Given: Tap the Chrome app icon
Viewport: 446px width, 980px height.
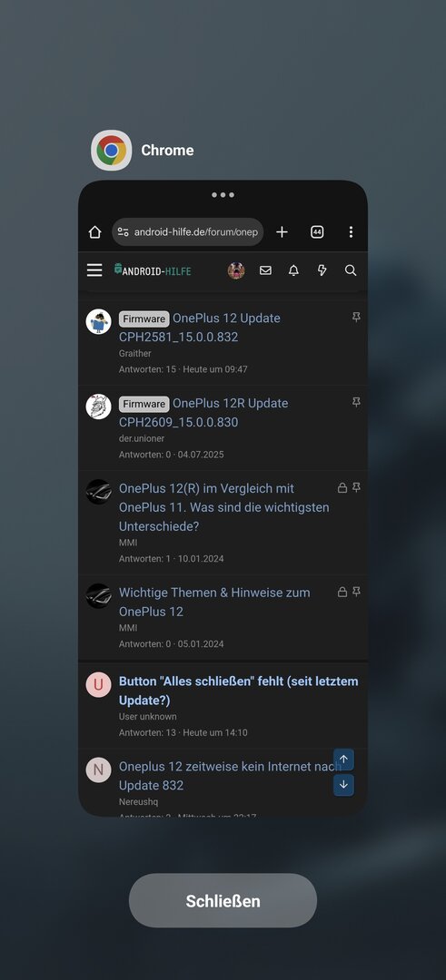Looking at the screenshot, I should point(112,150).
